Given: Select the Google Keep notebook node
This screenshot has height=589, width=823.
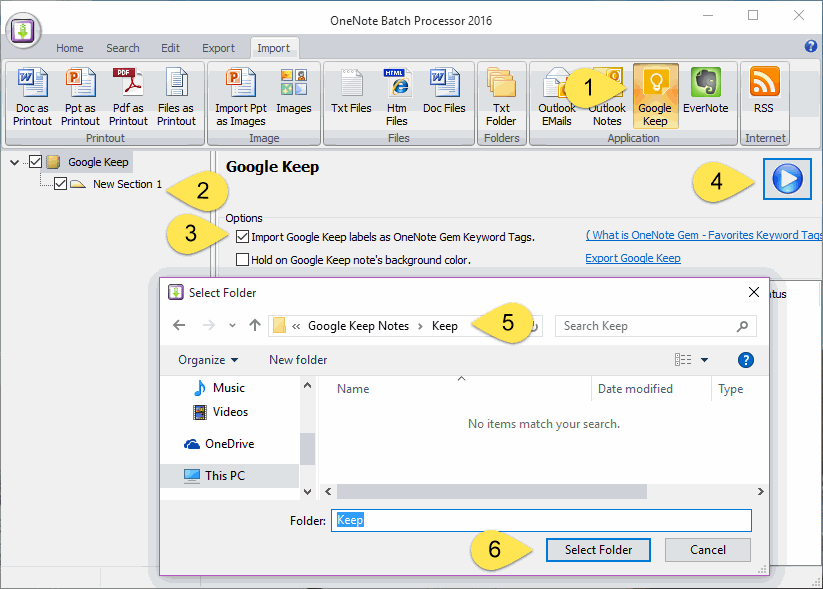Looking at the screenshot, I should click(x=98, y=162).
